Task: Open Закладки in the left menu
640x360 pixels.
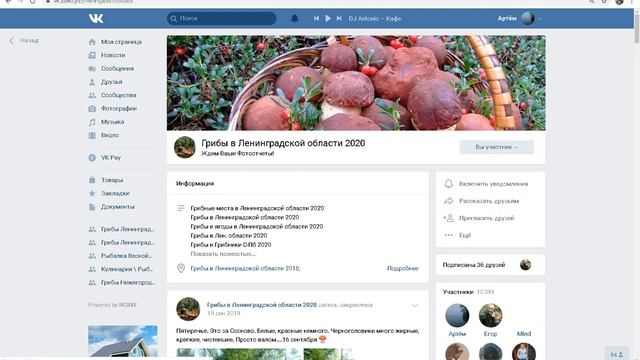Action: point(115,193)
